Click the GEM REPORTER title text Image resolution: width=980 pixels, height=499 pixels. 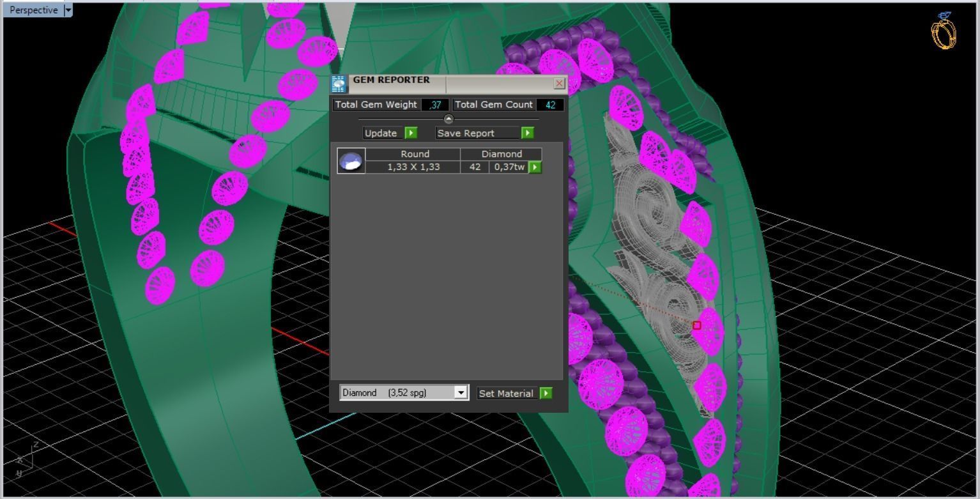click(391, 80)
